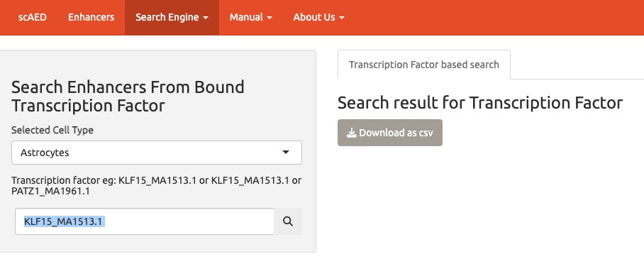Open the Manual navbar item
Screen dimensions: 644x259
[250, 17]
